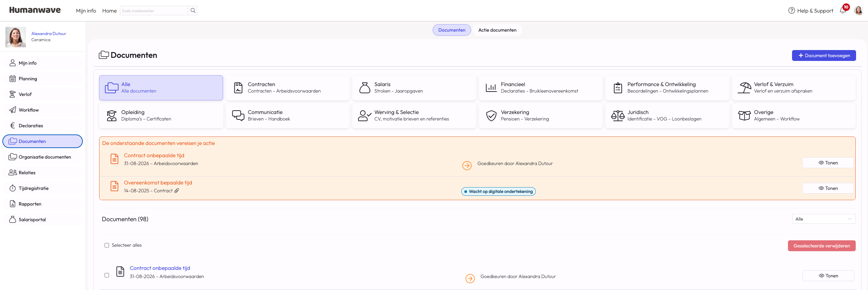The width and height of the screenshot is (868, 290).
Task: Click the user avatar in the top bar
Action: (858, 11)
